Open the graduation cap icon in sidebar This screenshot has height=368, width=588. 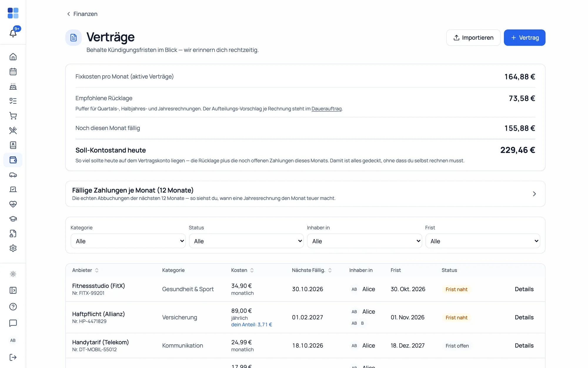click(x=13, y=219)
